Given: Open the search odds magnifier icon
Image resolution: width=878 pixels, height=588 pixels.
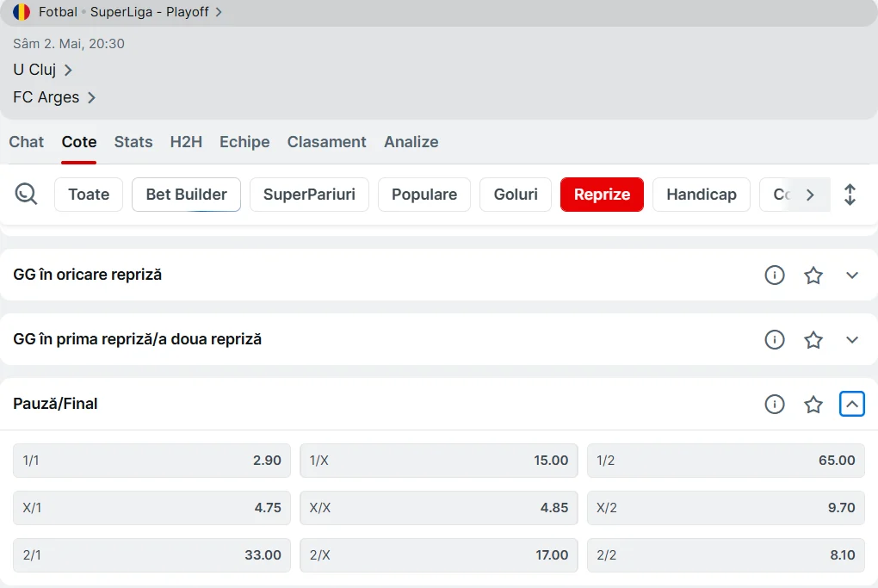Looking at the screenshot, I should [27, 195].
